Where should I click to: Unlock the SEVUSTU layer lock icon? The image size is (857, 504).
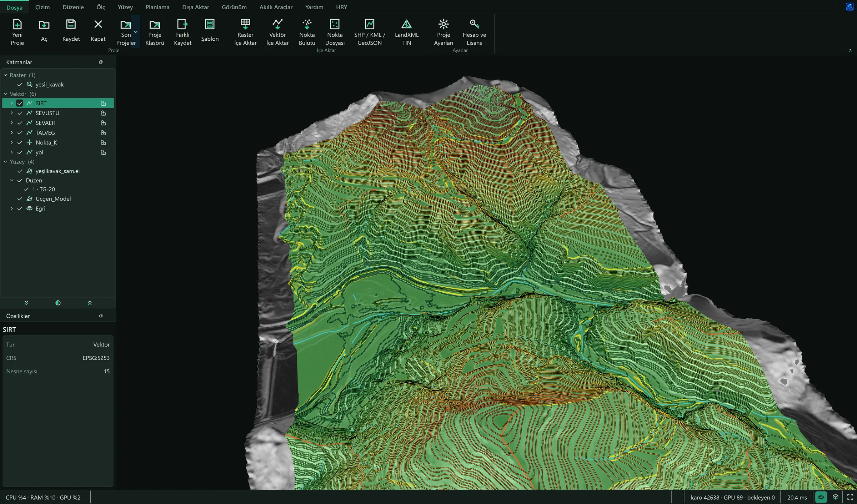coord(103,113)
